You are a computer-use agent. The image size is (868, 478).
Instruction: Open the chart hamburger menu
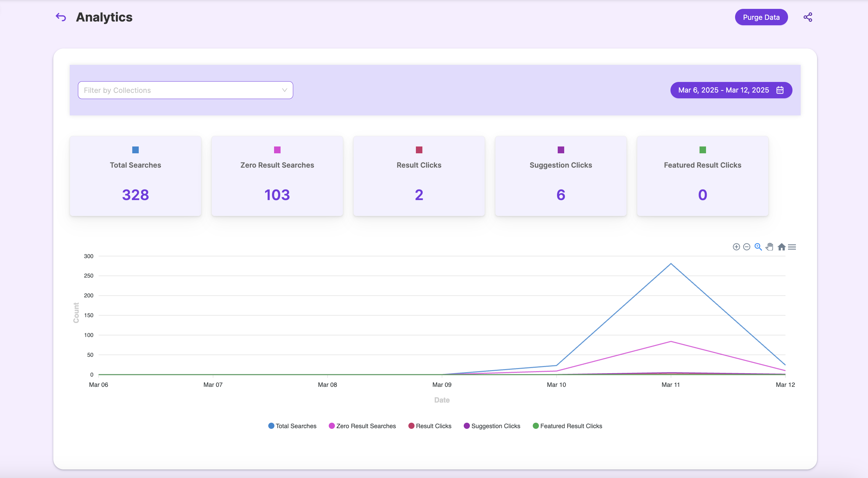click(792, 247)
